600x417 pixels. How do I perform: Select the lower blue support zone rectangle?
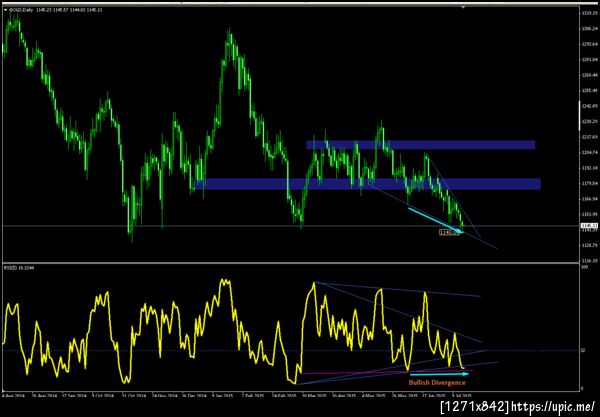pyautogui.click(x=367, y=184)
